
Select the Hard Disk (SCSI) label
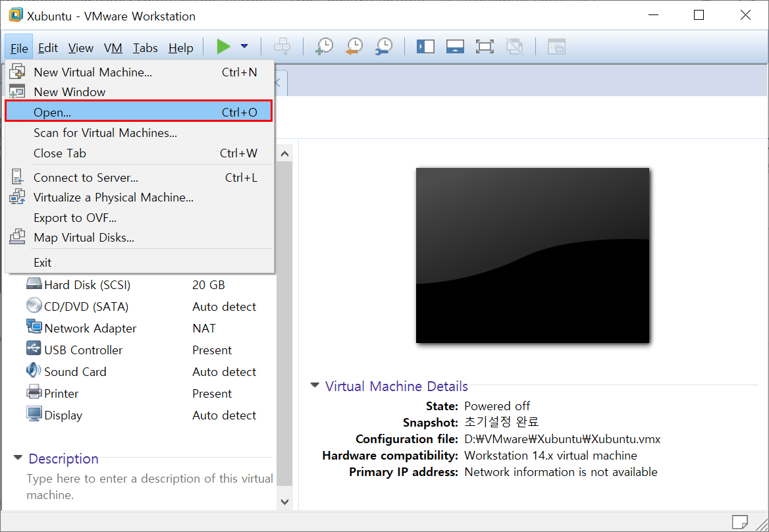point(88,285)
